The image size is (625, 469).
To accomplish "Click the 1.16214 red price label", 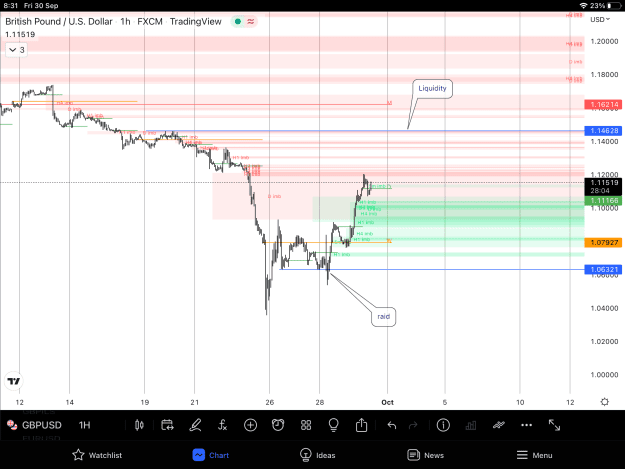I will coord(603,104).
